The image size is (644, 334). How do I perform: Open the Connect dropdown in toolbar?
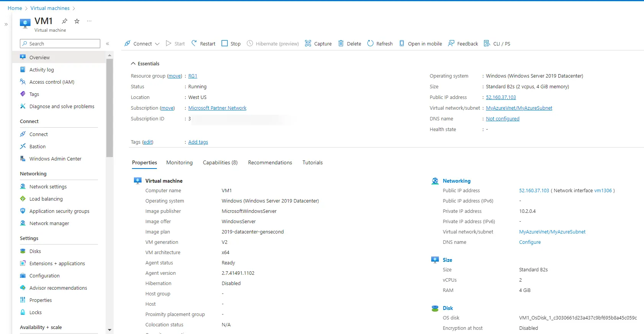click(142, 44)
